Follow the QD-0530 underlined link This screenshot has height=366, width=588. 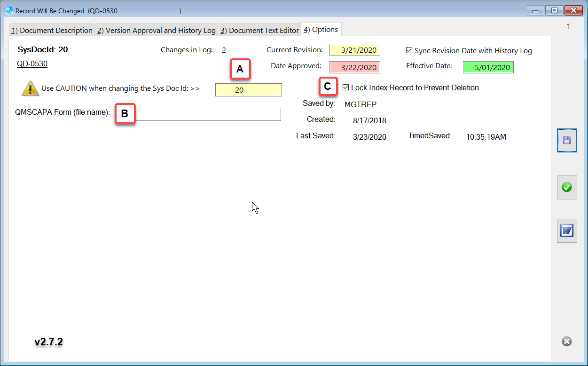pyautogui.click(x=32, y=64)
